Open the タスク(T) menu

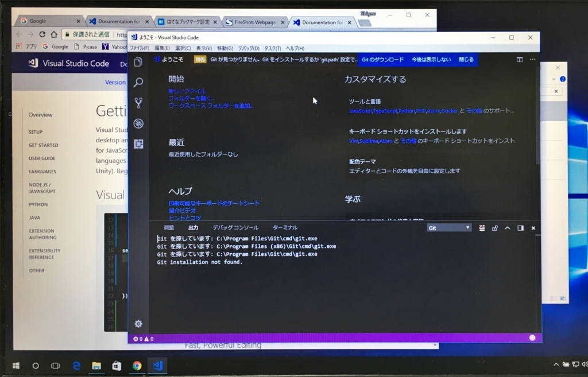click(x=273, y=48)
